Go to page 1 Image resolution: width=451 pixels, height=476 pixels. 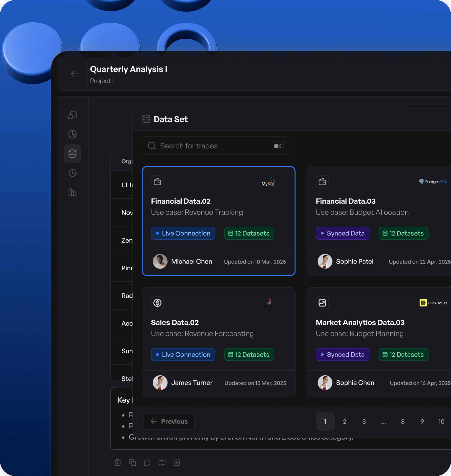[325, 422]
